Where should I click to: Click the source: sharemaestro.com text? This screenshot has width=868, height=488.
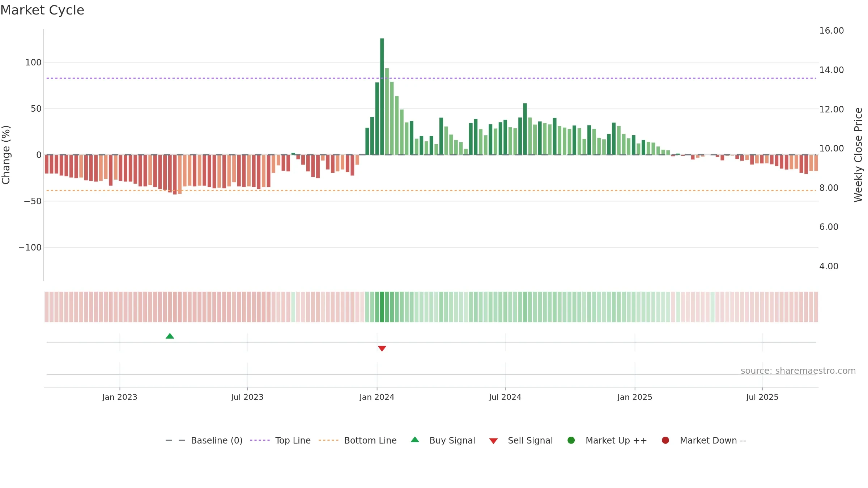click(x=798, y=371)
